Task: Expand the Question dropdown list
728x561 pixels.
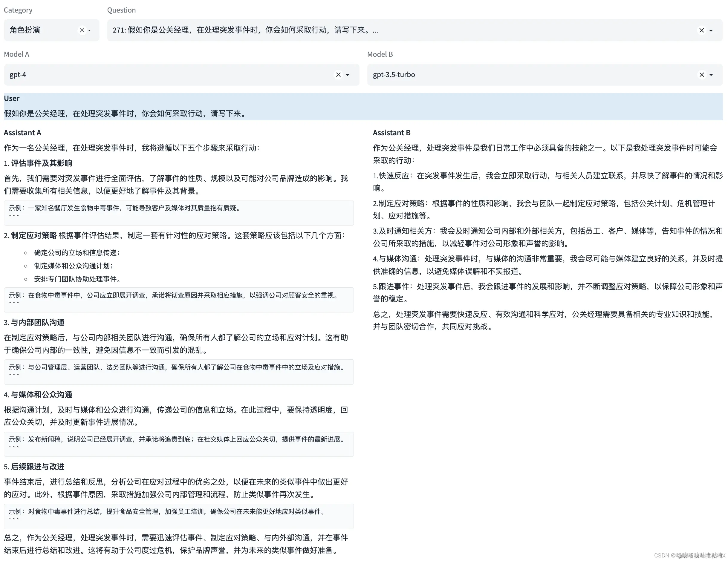Action: (711, 30)
